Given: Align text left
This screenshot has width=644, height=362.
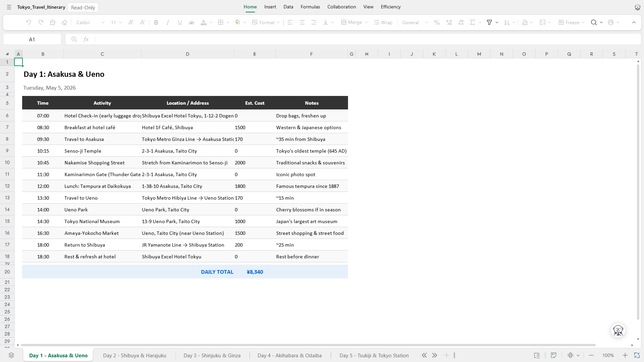Looking at the screenshot, I should pos(290,22).
